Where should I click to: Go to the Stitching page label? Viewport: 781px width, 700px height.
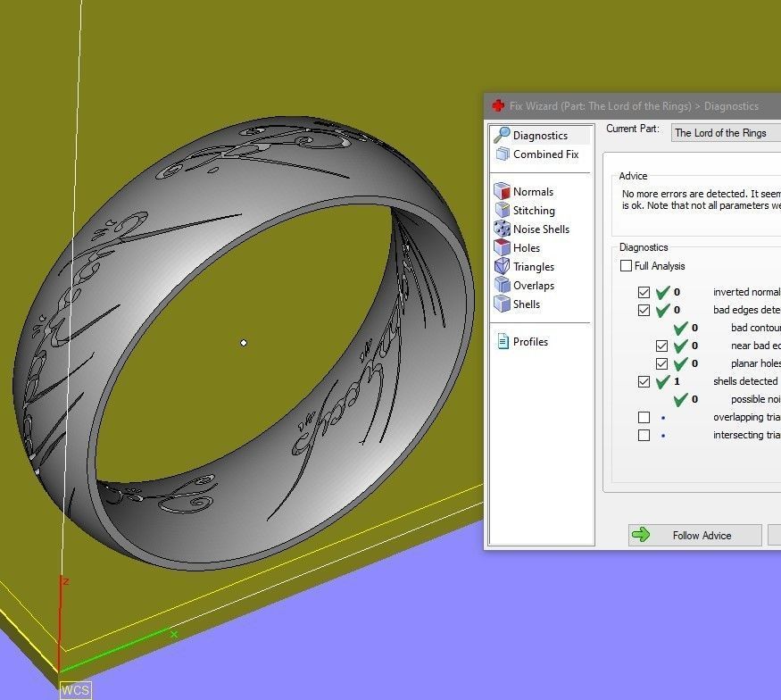tap(534, 211)
